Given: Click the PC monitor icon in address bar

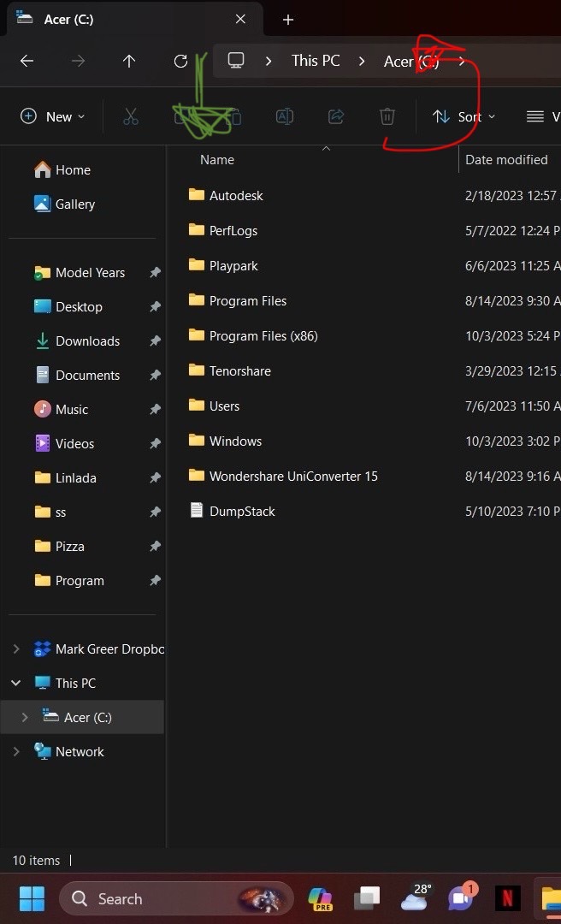Looking at the screenshot, I should coord(236,60).
